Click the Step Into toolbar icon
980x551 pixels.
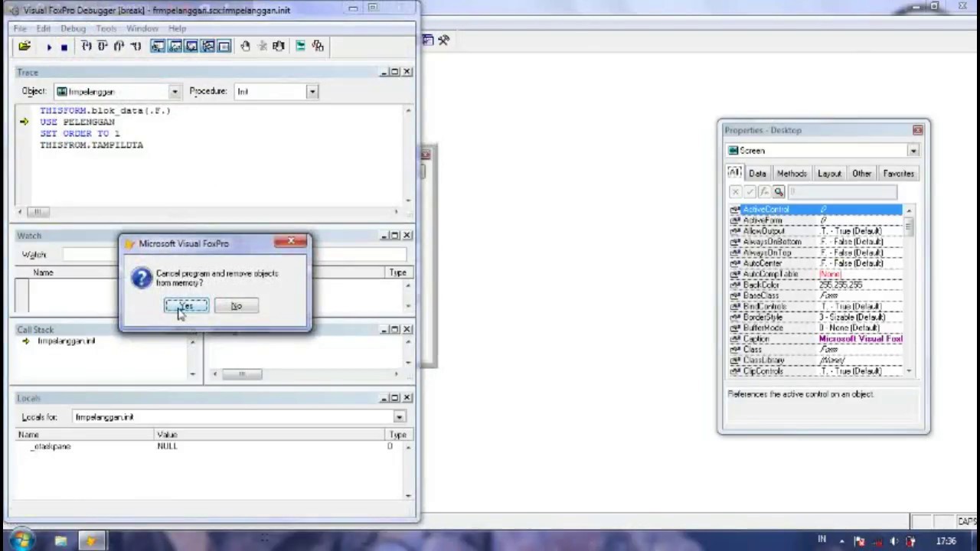click(x=87, y=47)
